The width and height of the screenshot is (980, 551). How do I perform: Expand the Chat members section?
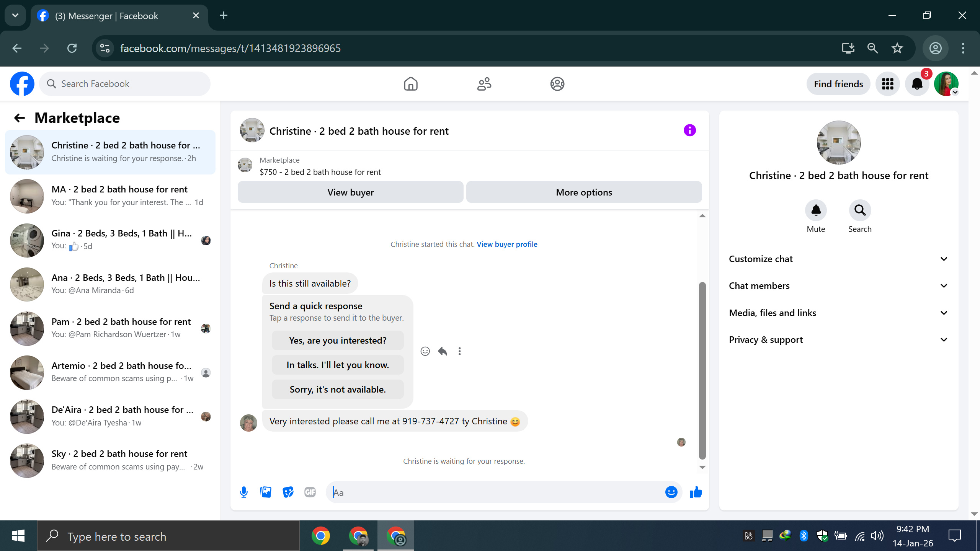838,286
